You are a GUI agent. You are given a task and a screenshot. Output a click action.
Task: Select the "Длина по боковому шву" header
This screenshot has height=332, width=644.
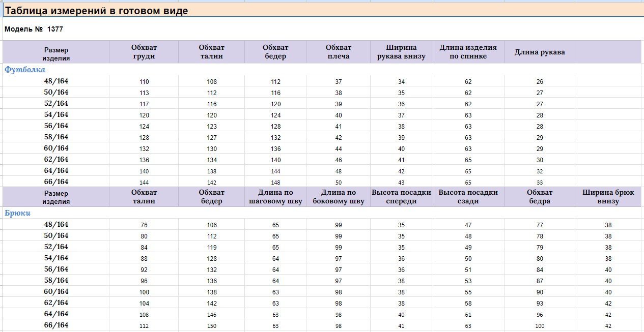click(x=339, y=197)
